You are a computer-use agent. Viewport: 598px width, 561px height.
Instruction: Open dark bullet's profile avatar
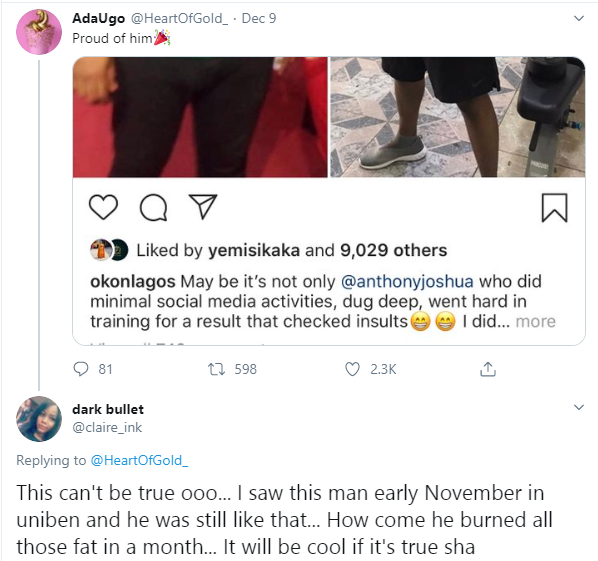click(x=39, y=419)
